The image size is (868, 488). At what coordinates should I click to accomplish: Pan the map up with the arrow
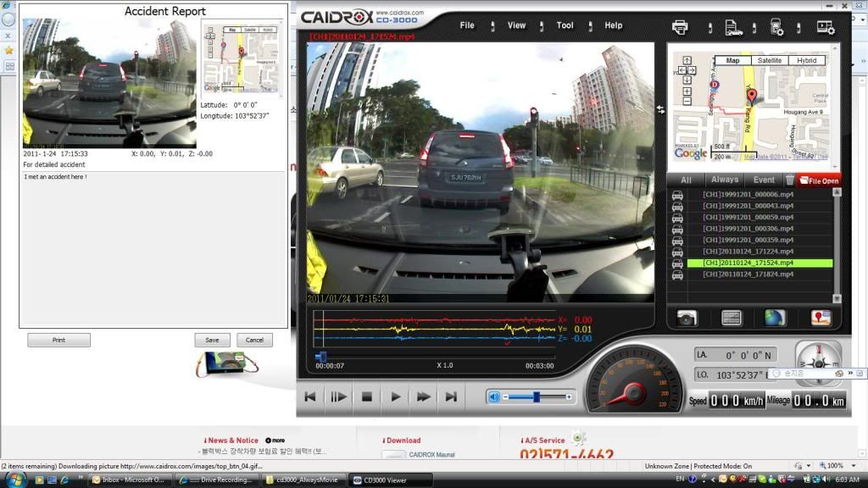coord(687,60)
